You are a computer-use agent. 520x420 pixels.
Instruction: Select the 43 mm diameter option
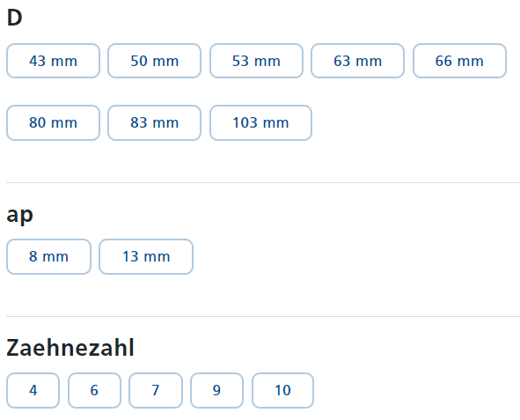pos(53,61)
